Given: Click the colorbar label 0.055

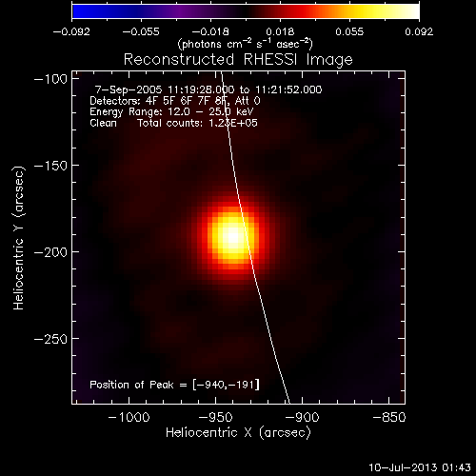Looking at the screenshot, I should pyautogui.click(x=349, y=31).
